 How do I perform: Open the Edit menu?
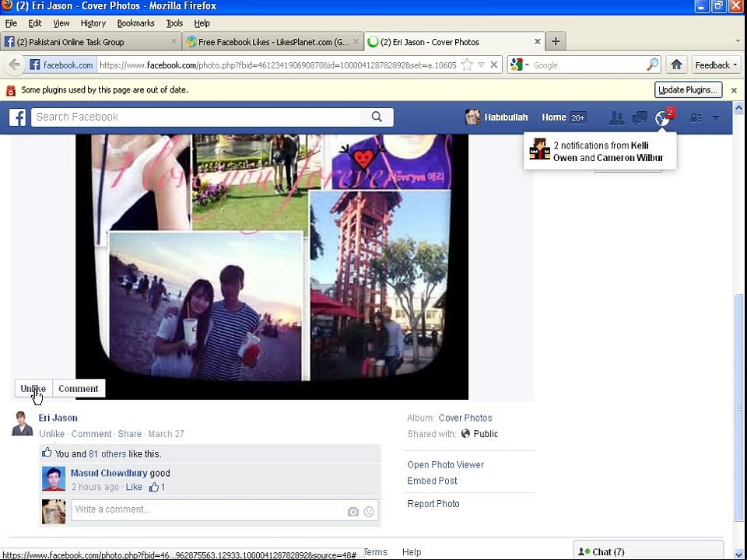click(x=35, y=23)
